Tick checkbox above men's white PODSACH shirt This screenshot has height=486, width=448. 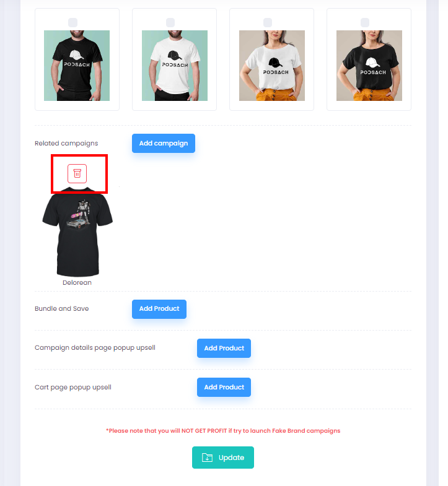tap(170, 23)
